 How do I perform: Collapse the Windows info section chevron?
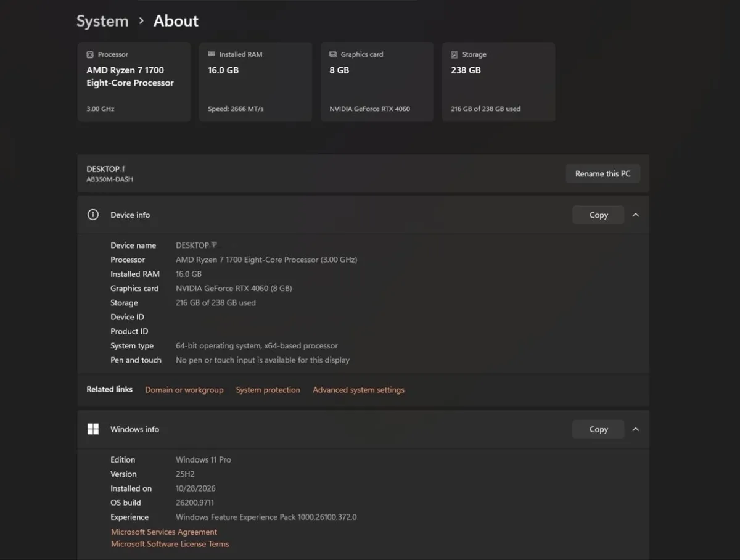[x=636, y=429]
